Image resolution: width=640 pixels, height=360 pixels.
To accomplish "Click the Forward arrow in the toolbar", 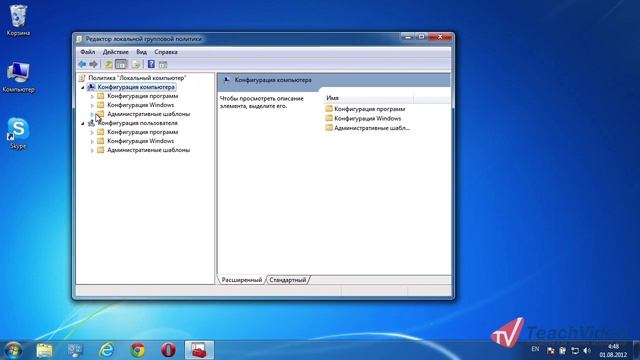I will pos(93,64).
